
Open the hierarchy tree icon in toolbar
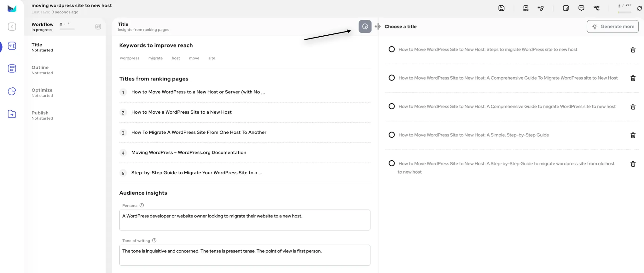pos(596,8)
